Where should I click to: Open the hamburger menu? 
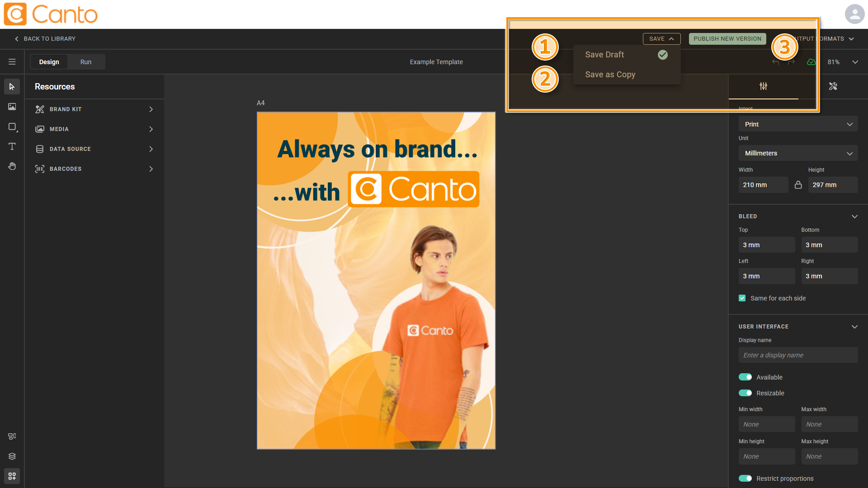[x=12, y=62]
